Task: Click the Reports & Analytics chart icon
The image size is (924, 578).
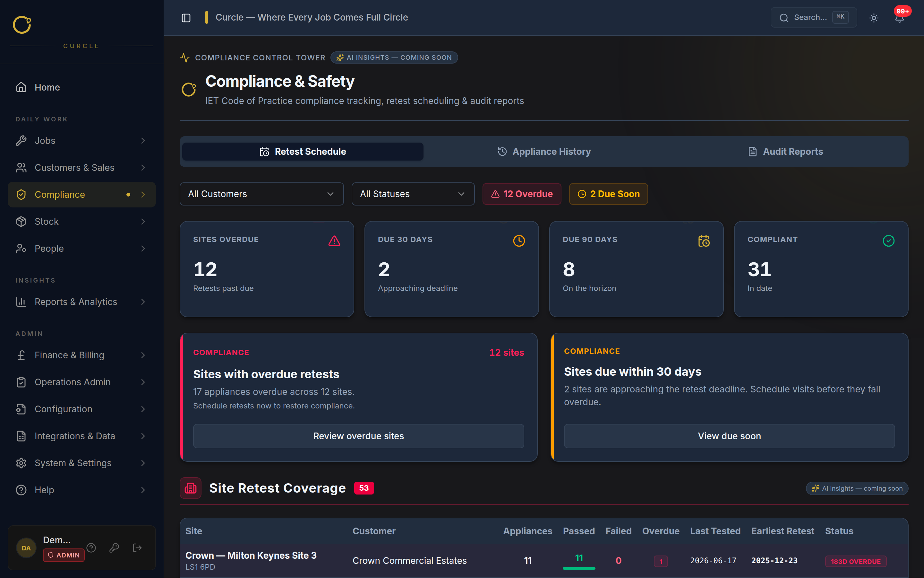Action: click(x=21, y=302)
